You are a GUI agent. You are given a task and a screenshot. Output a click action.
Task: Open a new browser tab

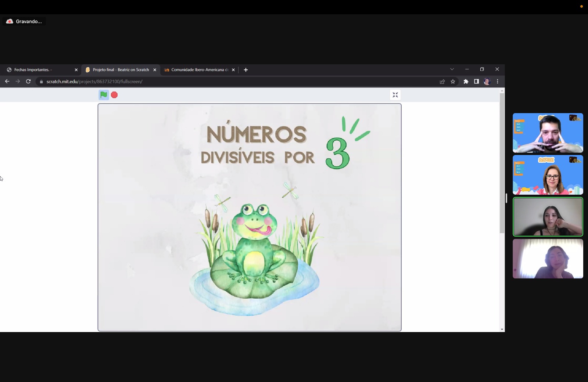[x=246, y=70]
